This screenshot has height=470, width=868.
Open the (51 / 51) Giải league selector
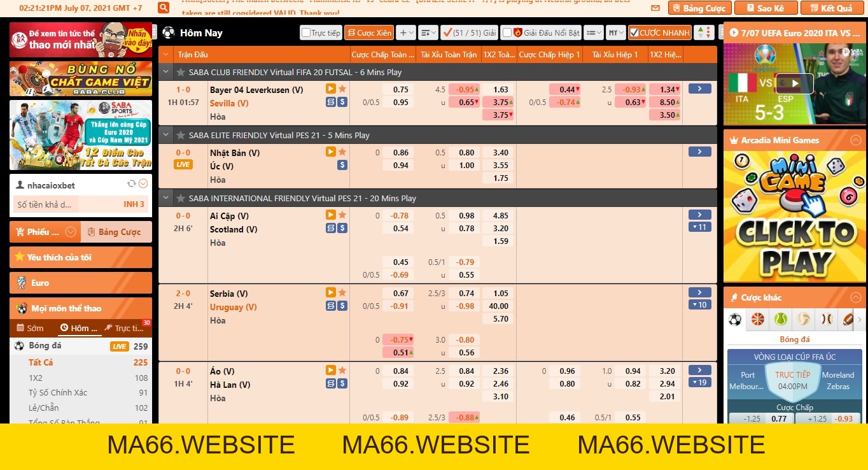(469, 32)
